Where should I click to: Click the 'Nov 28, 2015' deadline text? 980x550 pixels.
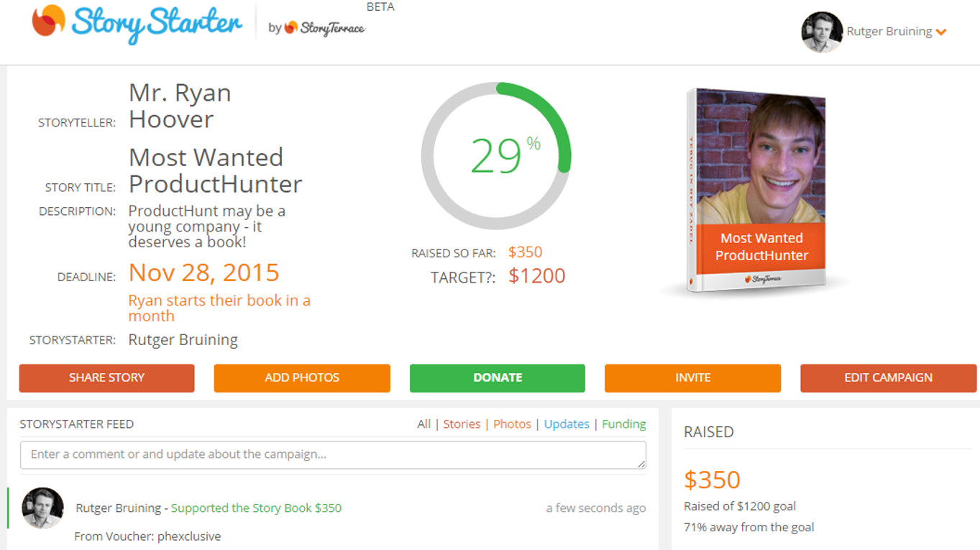click(203, 272)
